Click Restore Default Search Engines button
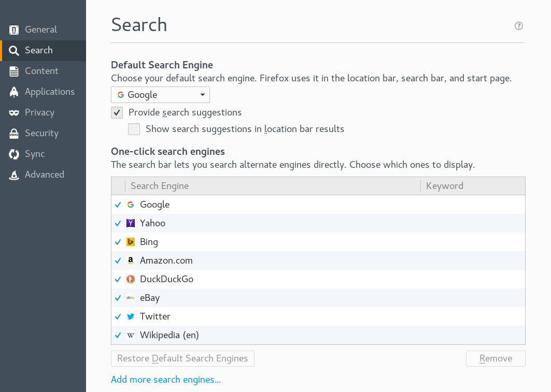Image resolution: width=551 pixels, height=392 pixels. tap(182, 358)
